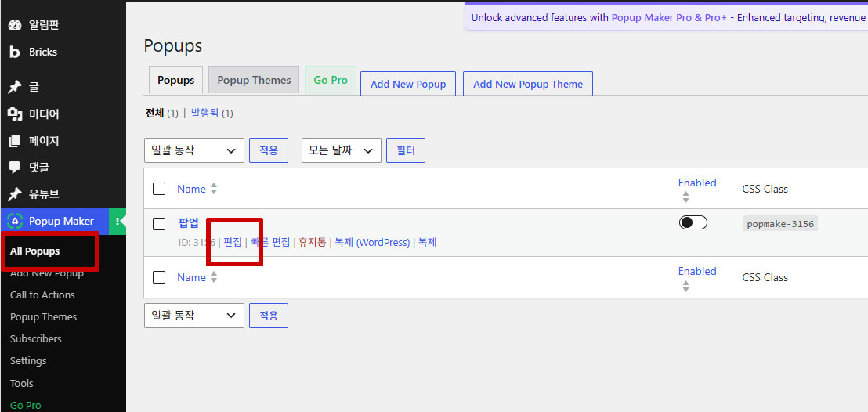Open Popup Themes in sidebar menu

point(44,316)
